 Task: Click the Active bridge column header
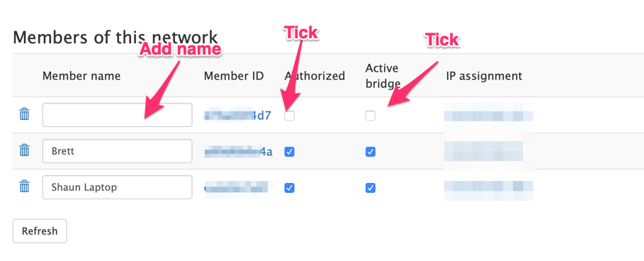tap(383, 76)
